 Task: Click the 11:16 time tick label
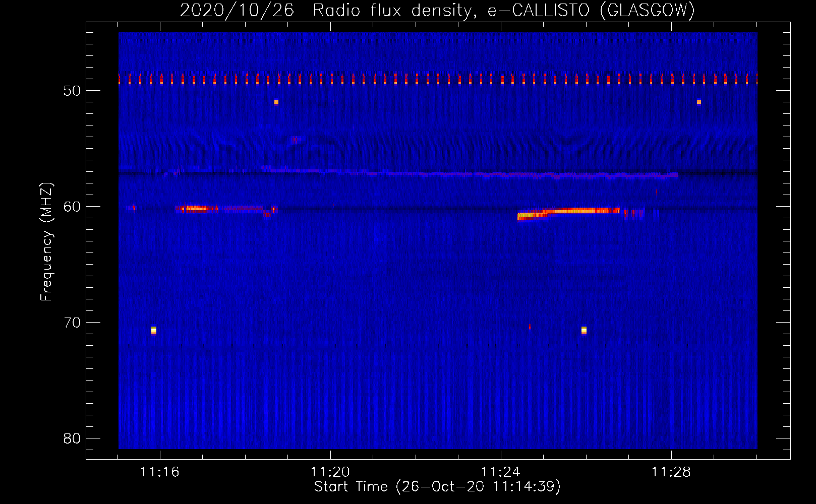(x=160, y=472)
